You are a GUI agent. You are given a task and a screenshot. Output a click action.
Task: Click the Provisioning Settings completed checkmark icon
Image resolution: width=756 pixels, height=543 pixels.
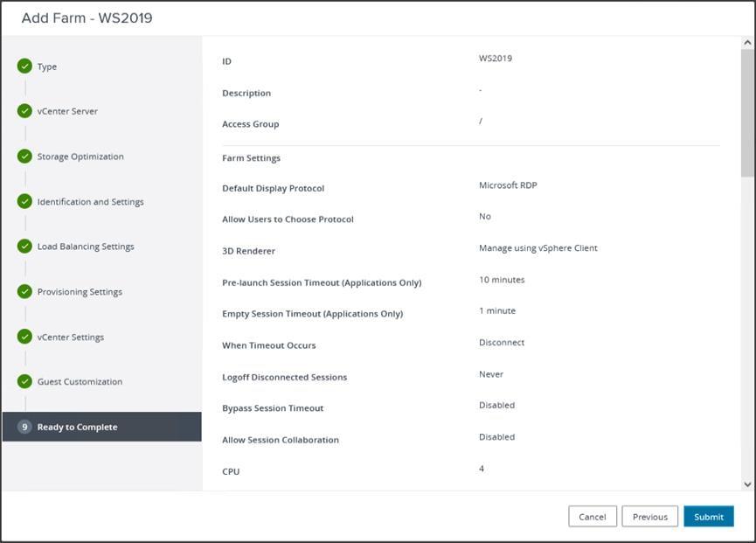[24, 291]
